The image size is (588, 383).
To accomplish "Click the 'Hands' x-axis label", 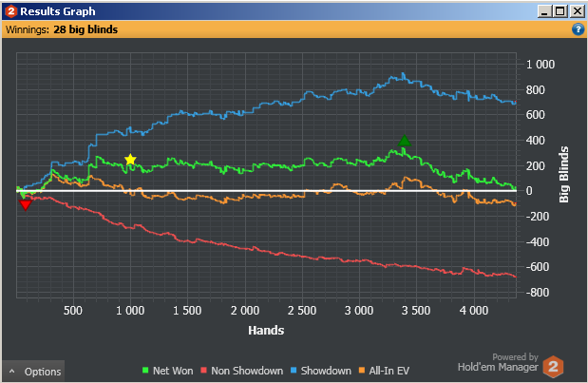I will tap(266, 330).
